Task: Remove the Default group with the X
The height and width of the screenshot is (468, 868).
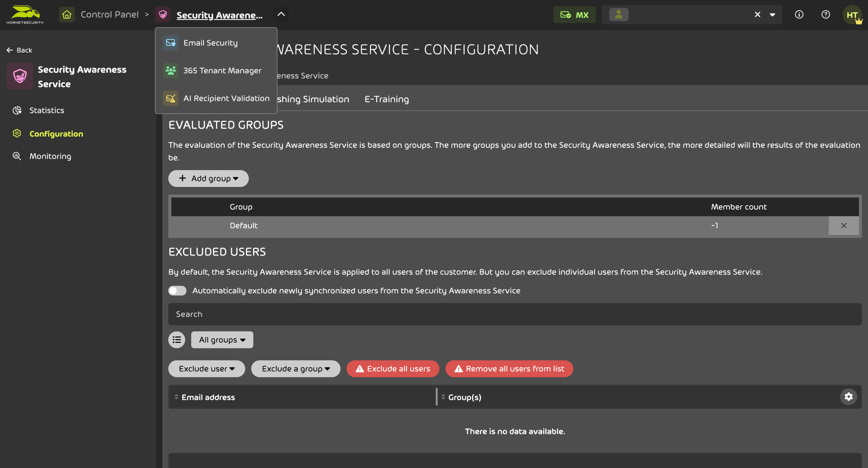Action: pos(844,226)
